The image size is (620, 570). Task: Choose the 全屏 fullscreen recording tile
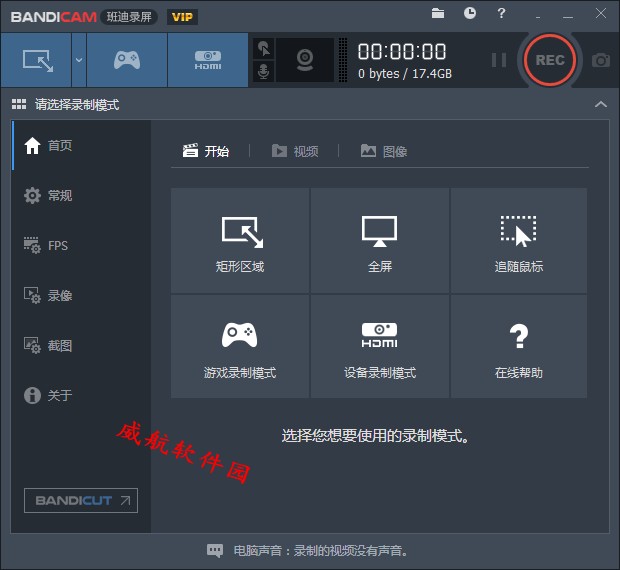(x=380, y=241)
